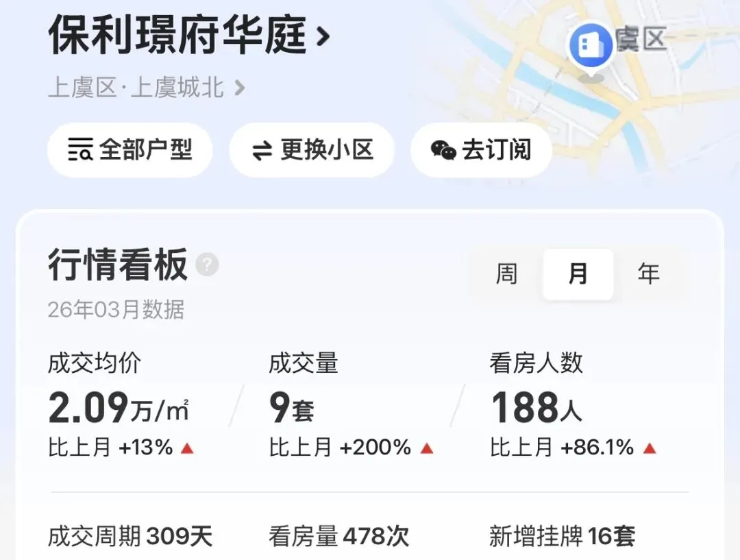The image size is (740, 560).
Task: Tap the 去订阅 button
Action: (481, 150)
